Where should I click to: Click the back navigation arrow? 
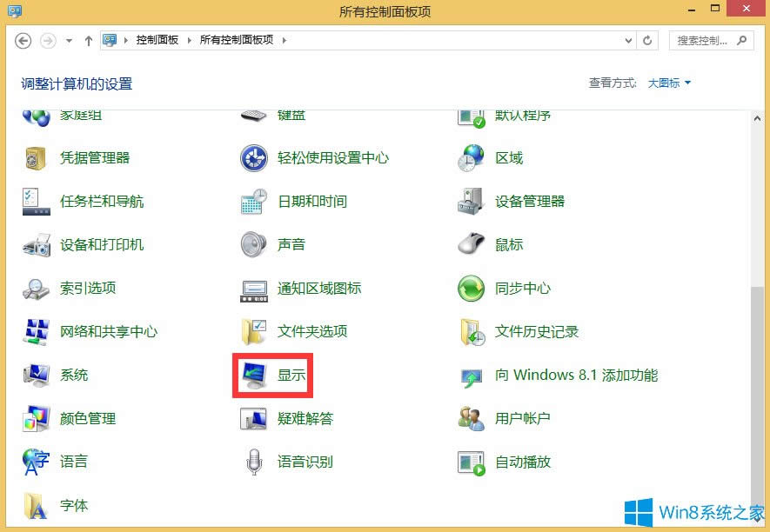pos(23,40)
